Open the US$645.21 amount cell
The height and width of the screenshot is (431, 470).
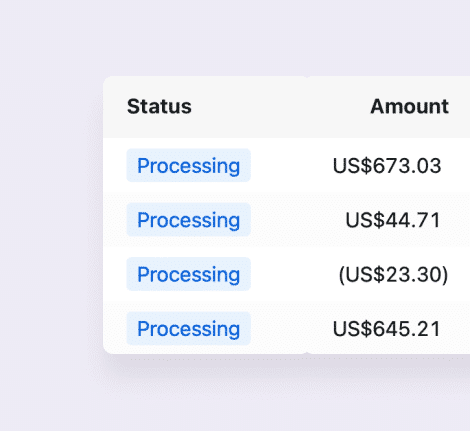click(387, 329)
